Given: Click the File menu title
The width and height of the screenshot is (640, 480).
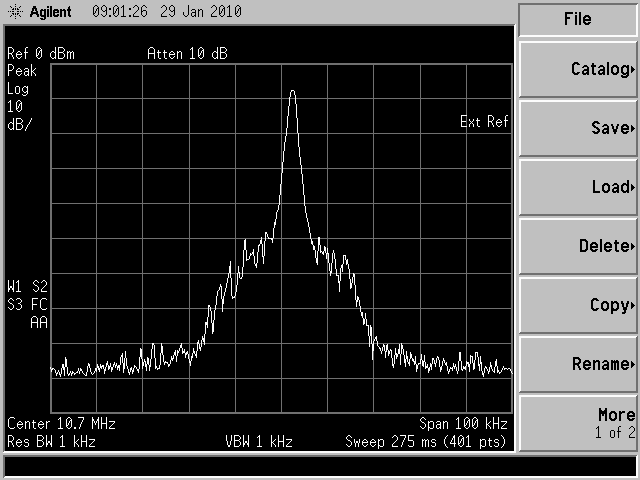Looking at the screenshot, I should (578, 19).
